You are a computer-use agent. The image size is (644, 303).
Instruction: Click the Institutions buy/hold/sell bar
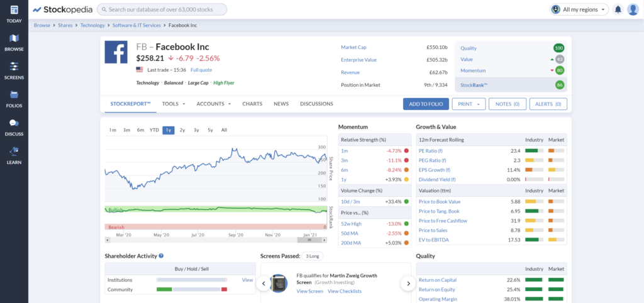[191, 280]
